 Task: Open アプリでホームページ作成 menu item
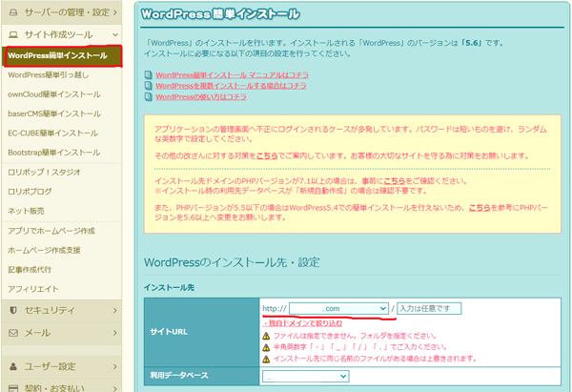tap(51, 231)
